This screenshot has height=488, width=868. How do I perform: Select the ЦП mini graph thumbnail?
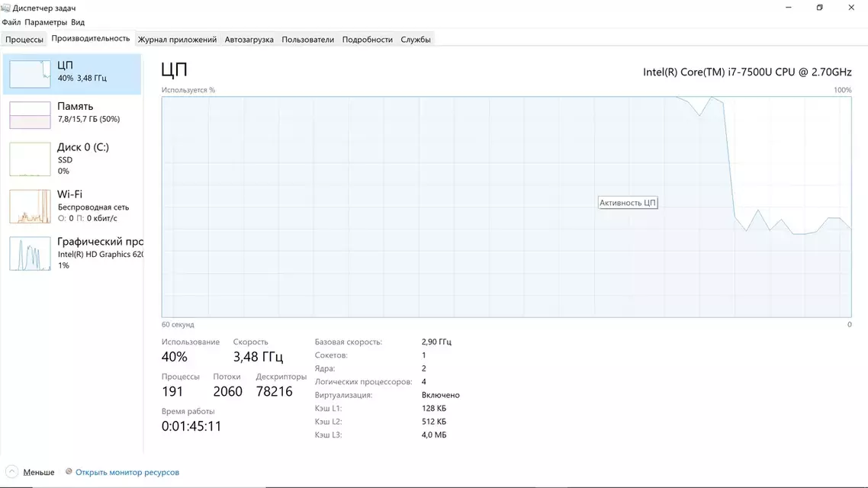click(x=30, y=74)
